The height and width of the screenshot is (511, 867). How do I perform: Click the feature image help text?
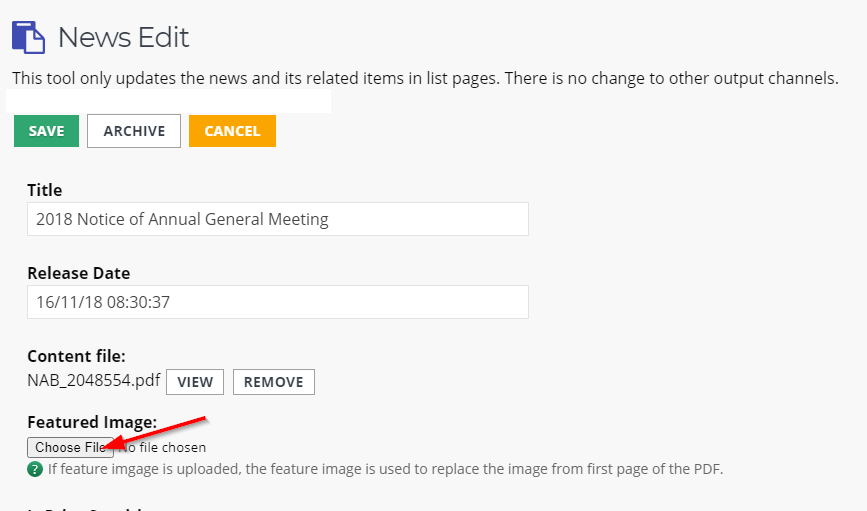pyautogui.click(x=385, y=470)
